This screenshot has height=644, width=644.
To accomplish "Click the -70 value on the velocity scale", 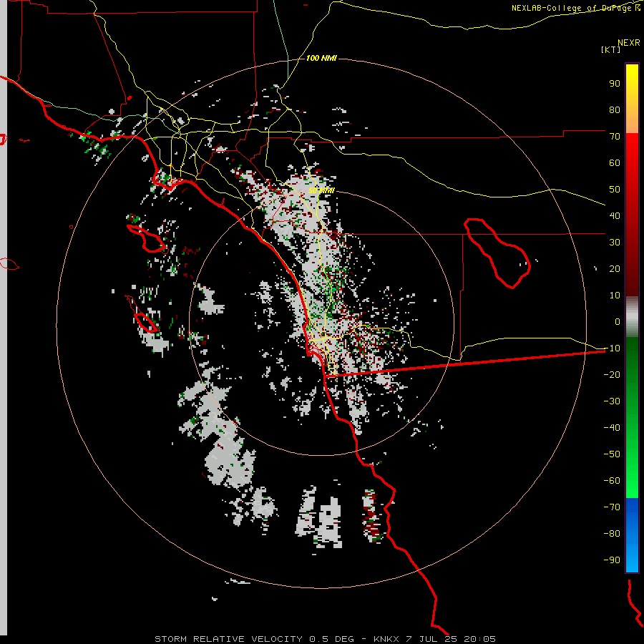I will pos(612,507).
